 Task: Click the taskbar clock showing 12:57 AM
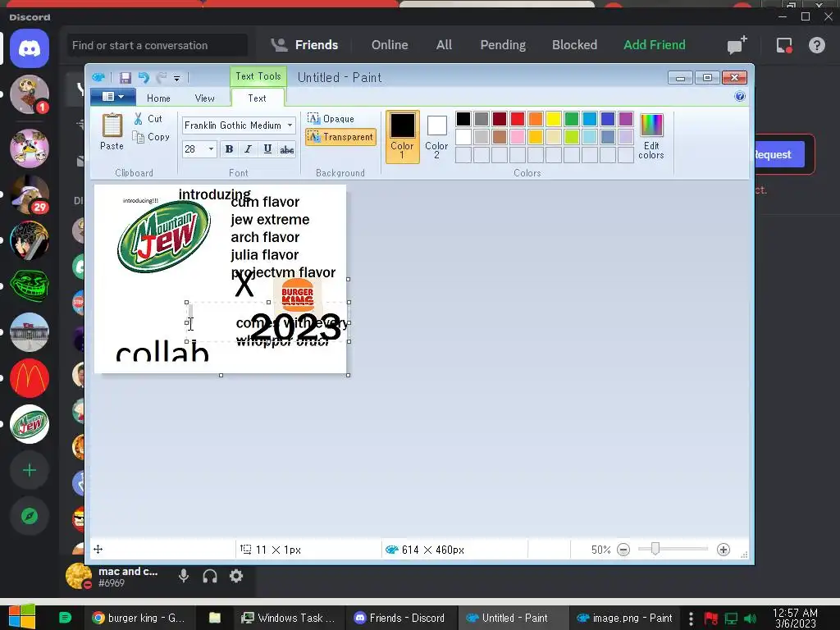(796, 619)
